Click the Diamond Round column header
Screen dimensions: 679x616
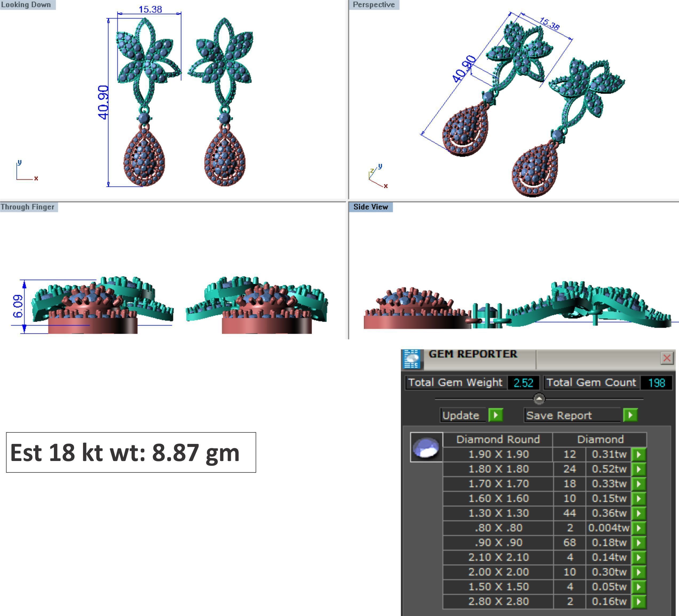click(x=498, y=440)
